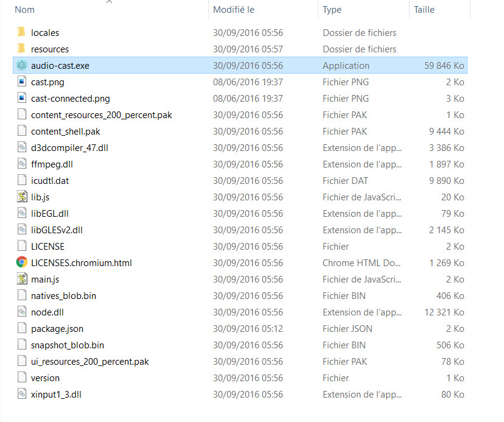Select the LICENSE file name
Image resolution: width=504 pixels, height=422 pixels.
tap(47, 247)
